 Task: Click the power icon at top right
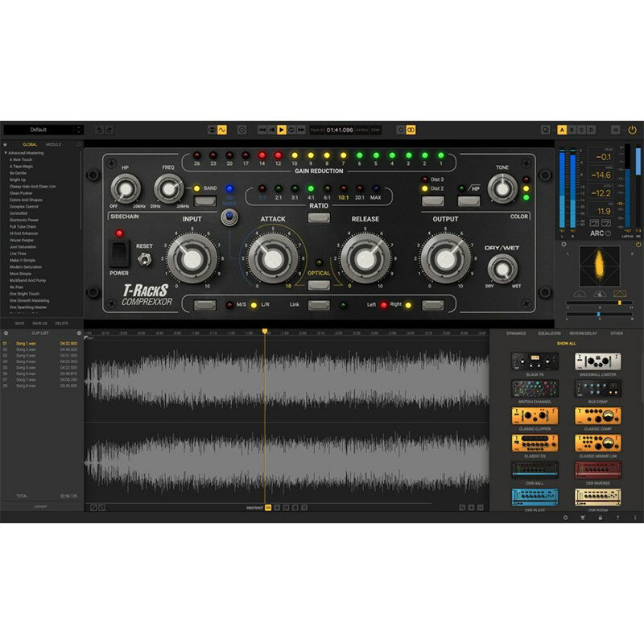(632, 130)
